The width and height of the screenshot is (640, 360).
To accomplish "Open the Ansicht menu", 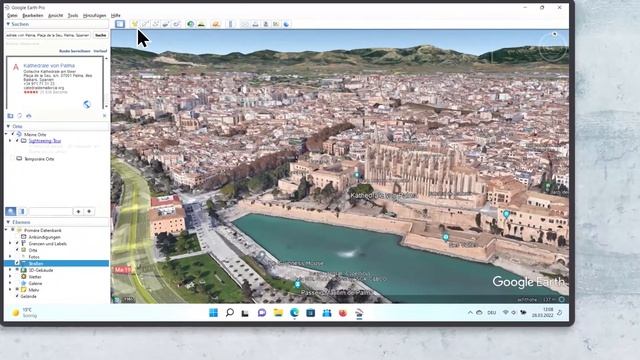I will pos(56,16).
